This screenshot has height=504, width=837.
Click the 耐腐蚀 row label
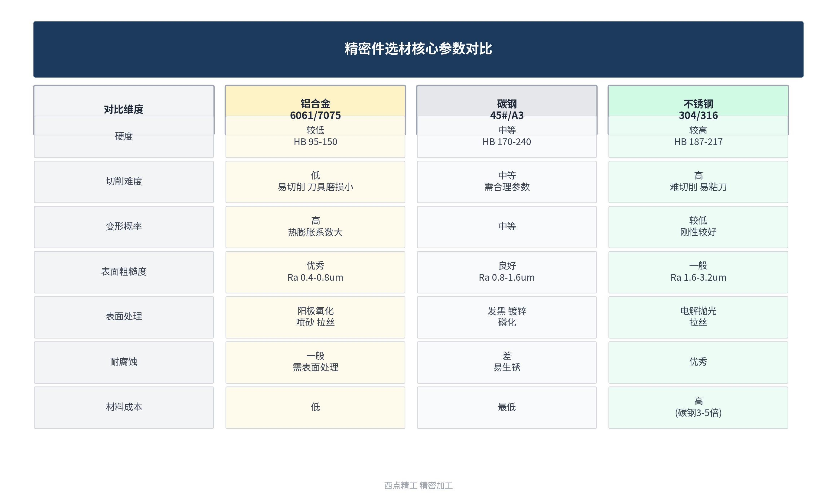click(x=124, y=362)
